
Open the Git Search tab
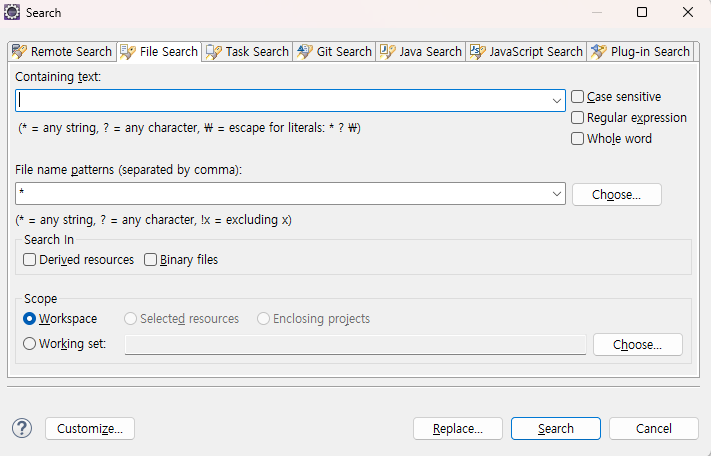343,52
